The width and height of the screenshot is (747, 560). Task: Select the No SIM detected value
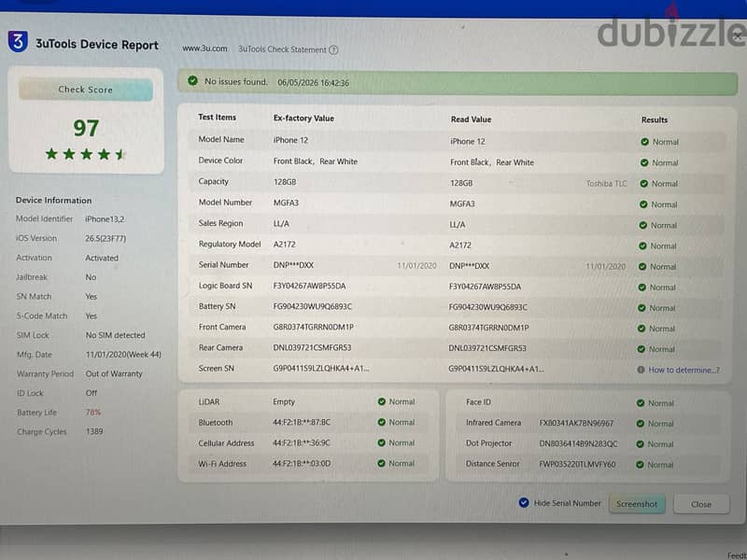click(x=115, y=335)
